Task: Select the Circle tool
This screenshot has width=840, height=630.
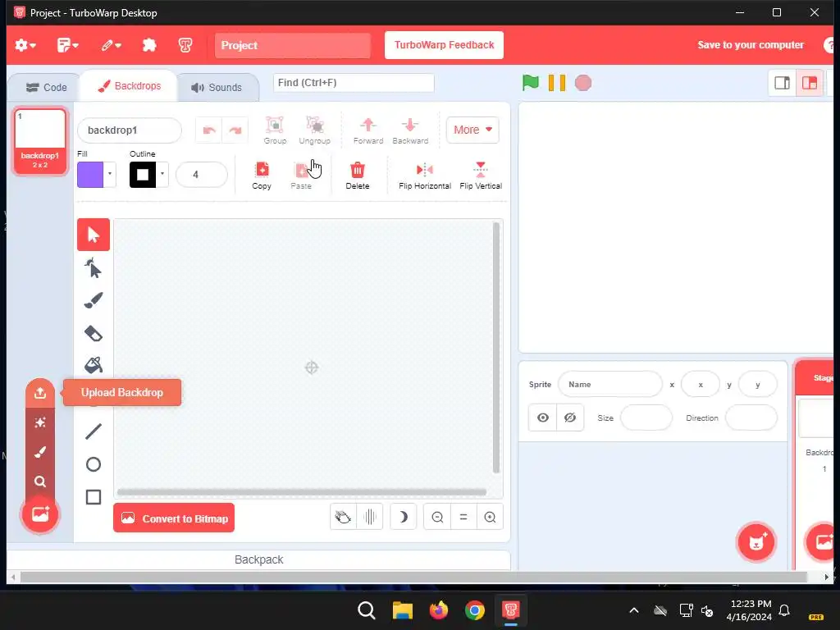Action: point(94,464)
